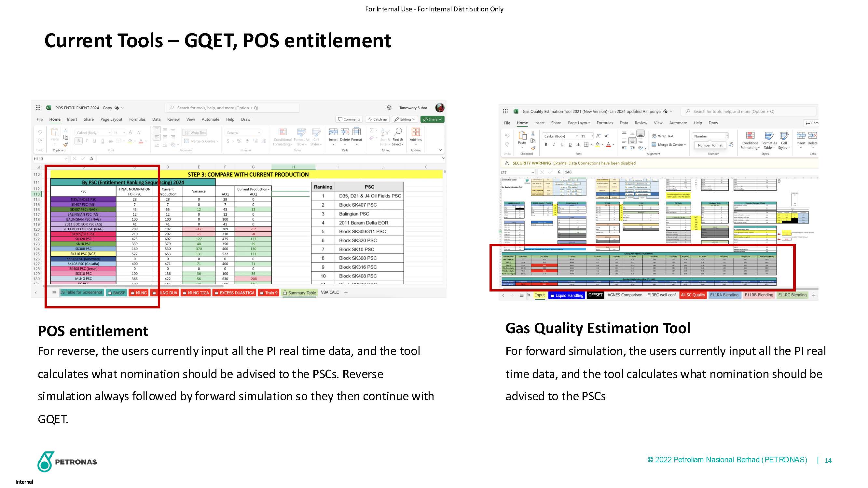Open Editing mode dropdown in POS Entitlement
Screen dimensions: 868x488
coord(405,119)
